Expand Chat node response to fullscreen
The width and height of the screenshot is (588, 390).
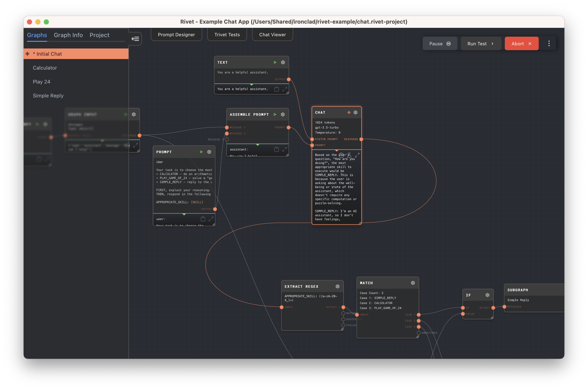point(357,155)
